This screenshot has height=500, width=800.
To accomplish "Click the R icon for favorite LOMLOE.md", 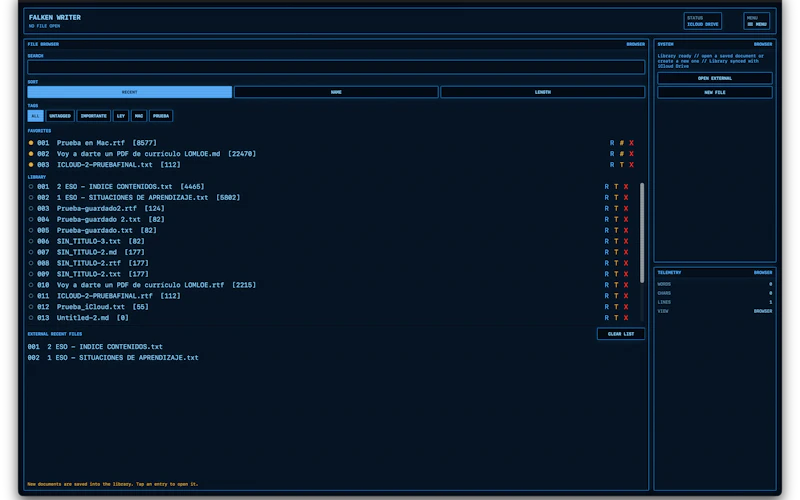I will [x=612, y=154].
